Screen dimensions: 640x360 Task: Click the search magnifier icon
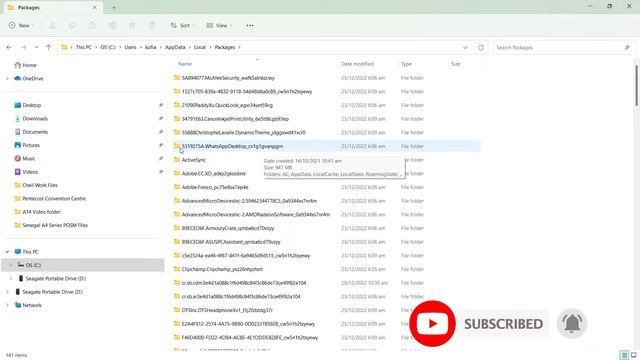click(627, 47)
